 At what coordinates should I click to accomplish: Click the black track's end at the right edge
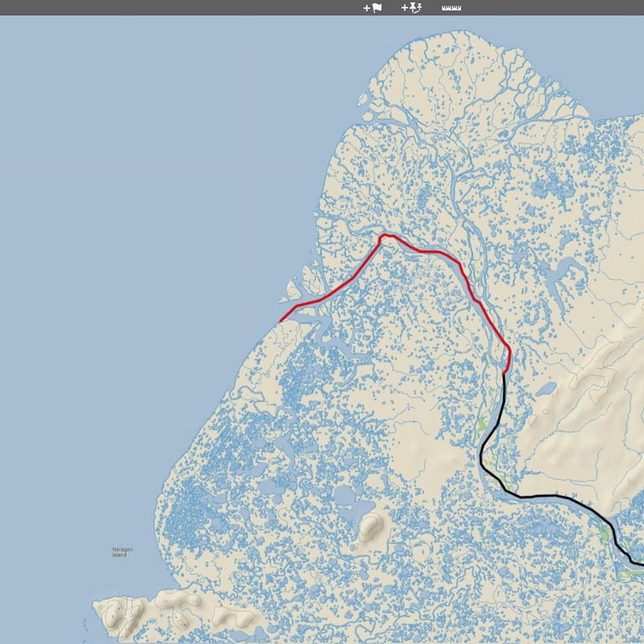coord(641,565)
